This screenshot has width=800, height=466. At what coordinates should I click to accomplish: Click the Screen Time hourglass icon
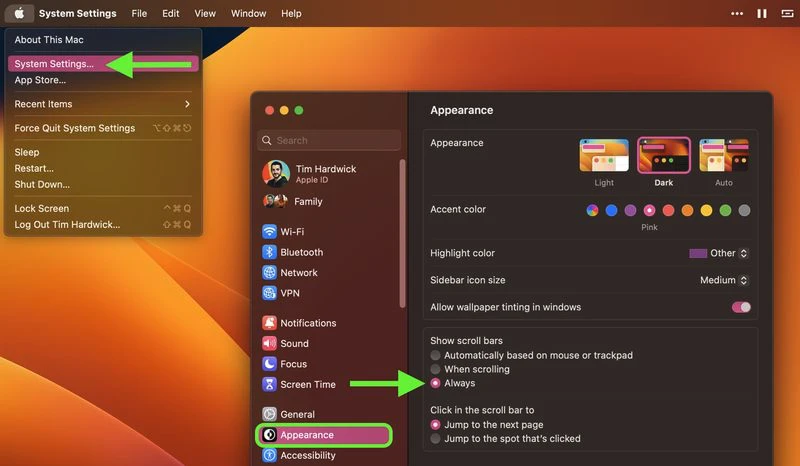tap(269, 384)
